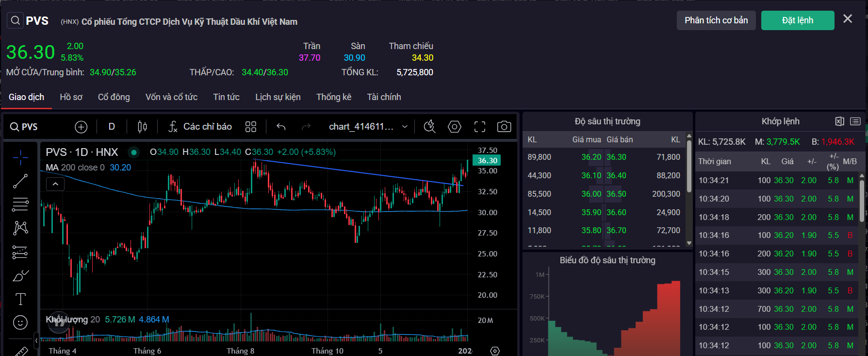Select the forecasting and measurement tool
This screenshot has width=868, height=356.
[x=20, y=252]
